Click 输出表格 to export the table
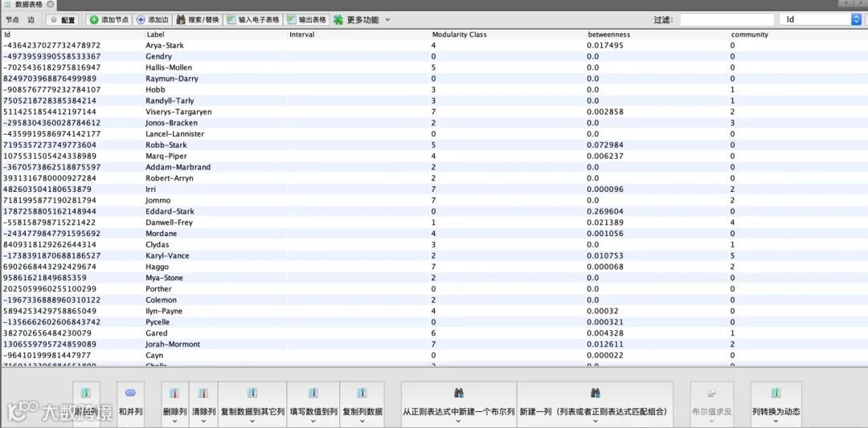 307,19
